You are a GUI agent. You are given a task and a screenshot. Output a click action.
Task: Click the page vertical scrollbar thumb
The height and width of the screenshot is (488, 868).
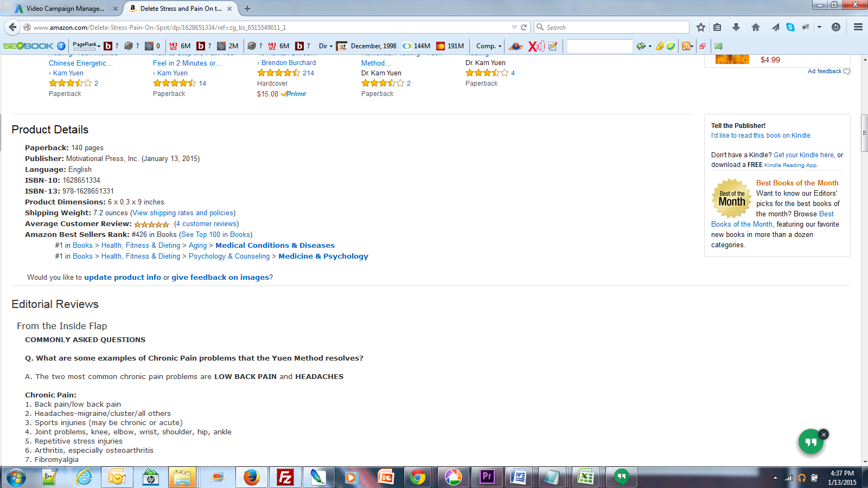pyautogui.click(x=864, y=133)
